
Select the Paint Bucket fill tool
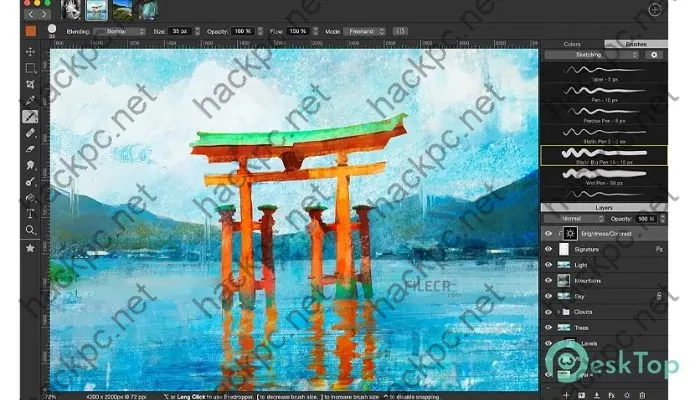tap(30, 198)
